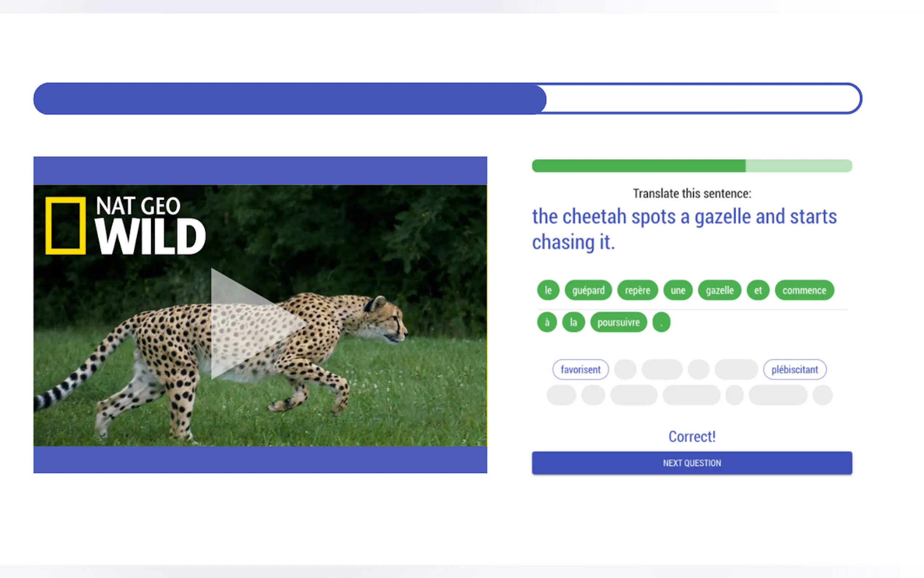Click the green question progress bar
This screenshot has height=578, width=924.
[692, 166]
